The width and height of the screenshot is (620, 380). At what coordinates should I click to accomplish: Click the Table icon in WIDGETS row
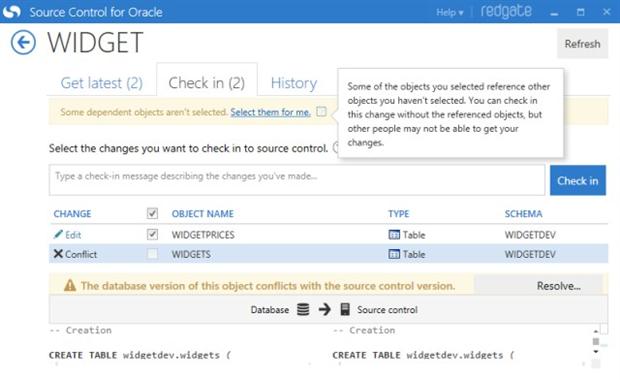pyautogui.click(x=394, y=254)
